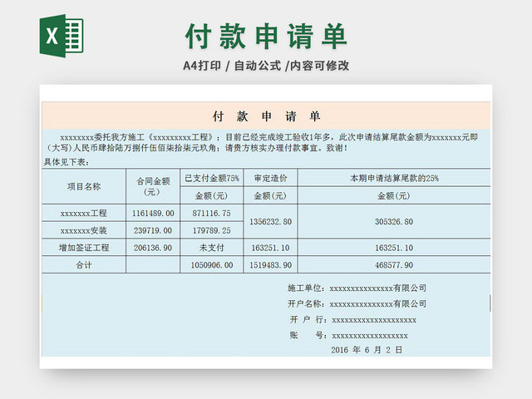Viewport: 532px width, 399px height.
Task: Click the 开户名称 line
Action: (357, 303)
